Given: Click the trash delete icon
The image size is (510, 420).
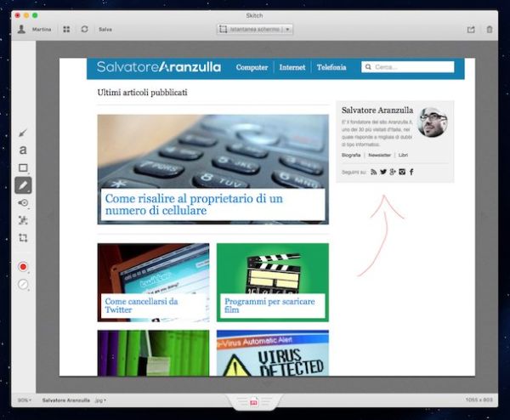Looking at the screenshot, I should pos(489,30).
